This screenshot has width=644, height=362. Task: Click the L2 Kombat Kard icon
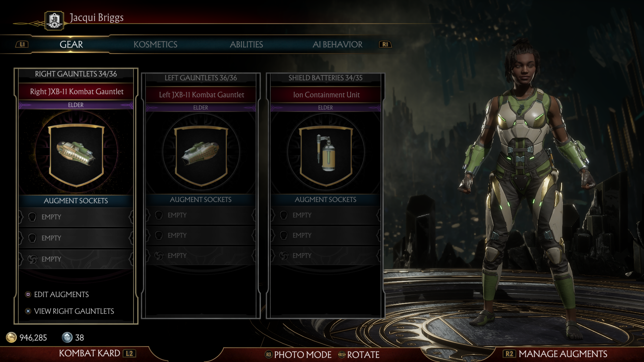(x=129, y=353)
